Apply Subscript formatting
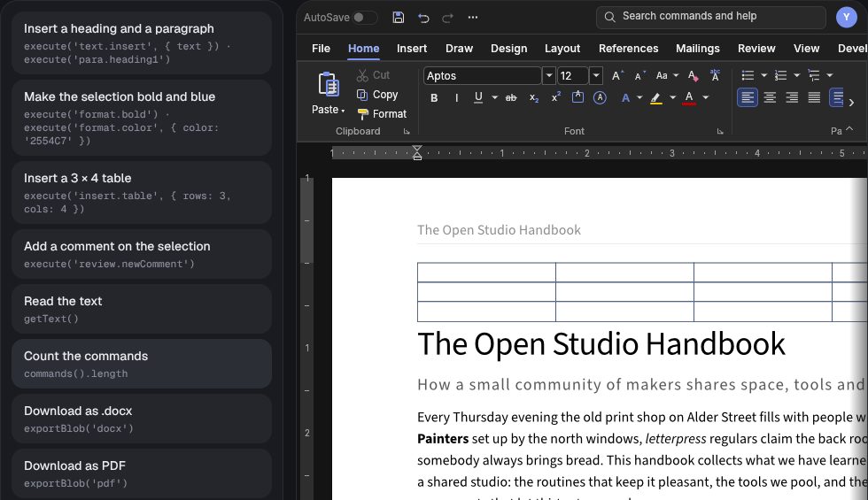The width and height of the screenshot is (868, 500). coord(533,98)
